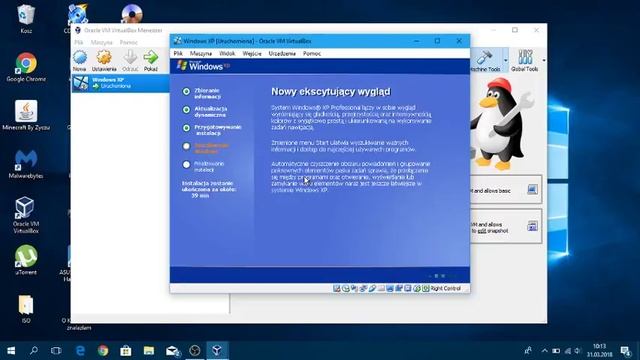Open Machine Tools hammer icon
This screenshot has width=640, height=360.
[x=485, y=57]
